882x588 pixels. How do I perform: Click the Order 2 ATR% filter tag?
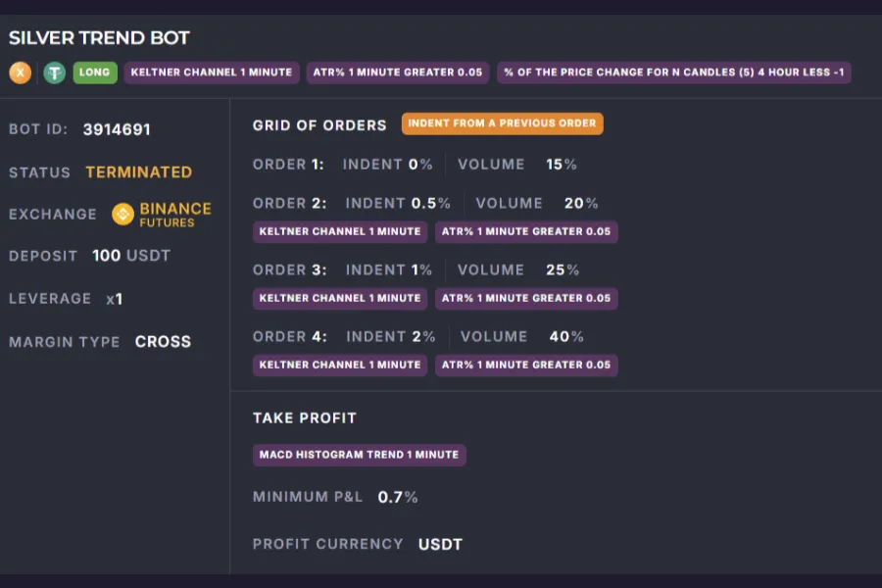[525, 232]
